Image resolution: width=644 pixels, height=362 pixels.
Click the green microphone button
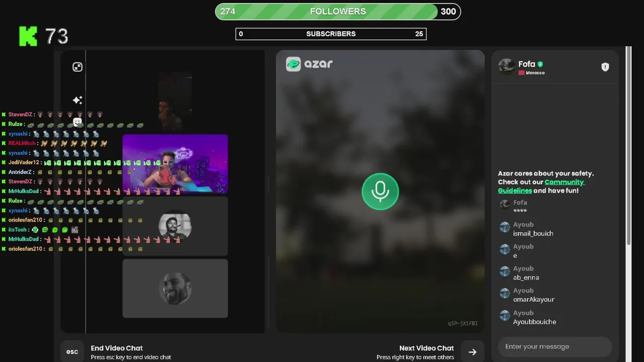380,192
